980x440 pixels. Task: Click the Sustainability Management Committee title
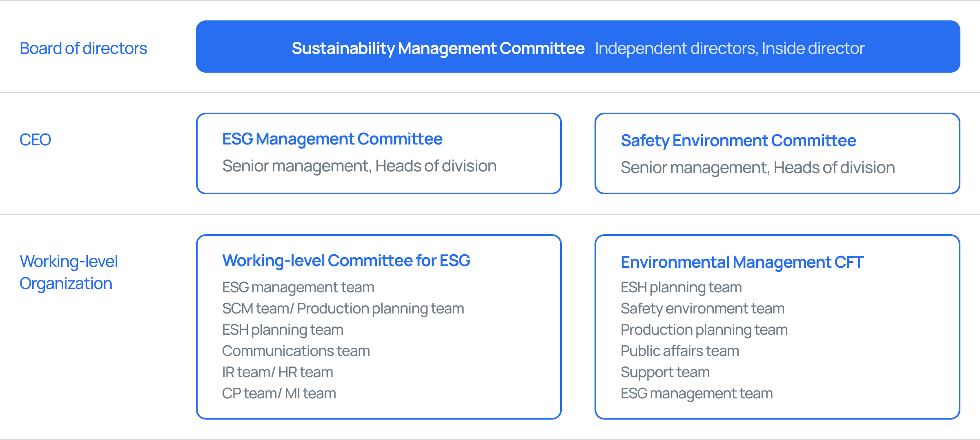(438, 48)
